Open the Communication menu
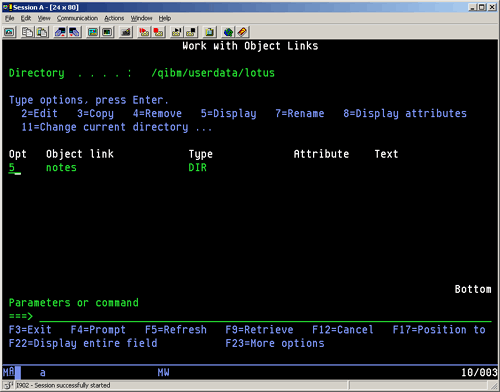Image resolution: width=500 pixels, height=392 pixels. click(77, 18)
